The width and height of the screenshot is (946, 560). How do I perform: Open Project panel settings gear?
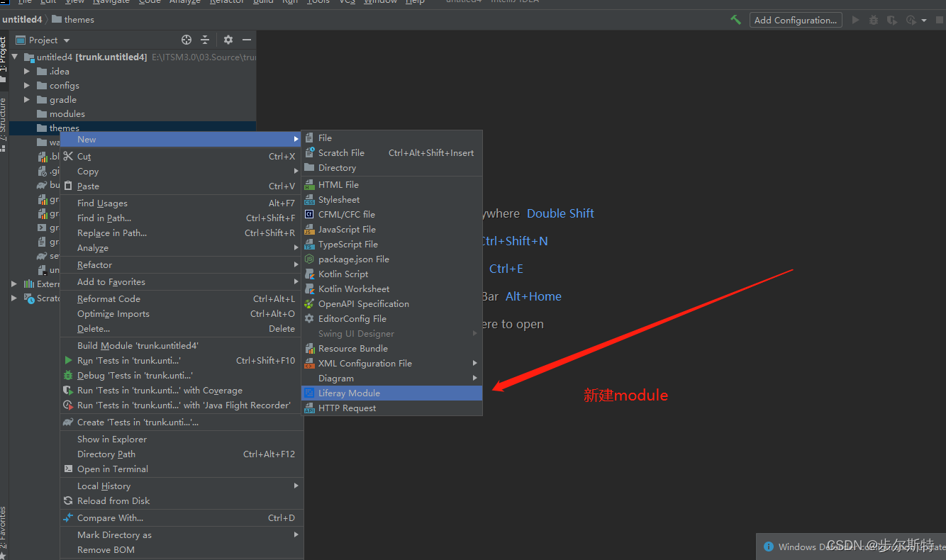pos(228,40)
